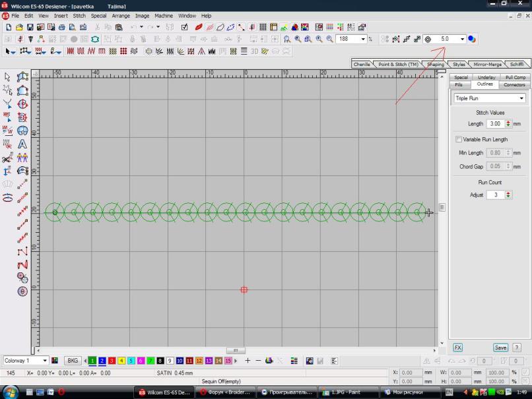The height and width of the screenshot is (399, 532).
Task: Click the red sequin shape icon in toolbar
Action: (199, 27)
